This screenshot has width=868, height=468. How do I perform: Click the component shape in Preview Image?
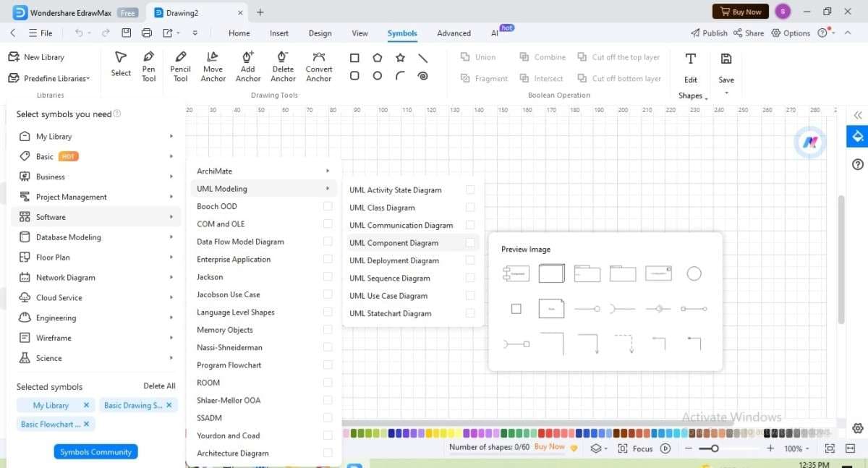point(516,273)
